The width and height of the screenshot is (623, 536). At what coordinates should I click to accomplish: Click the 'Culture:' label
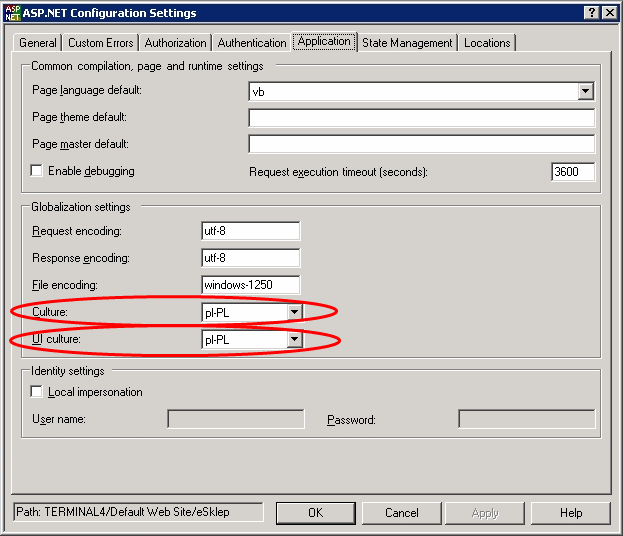pos(50,312)
